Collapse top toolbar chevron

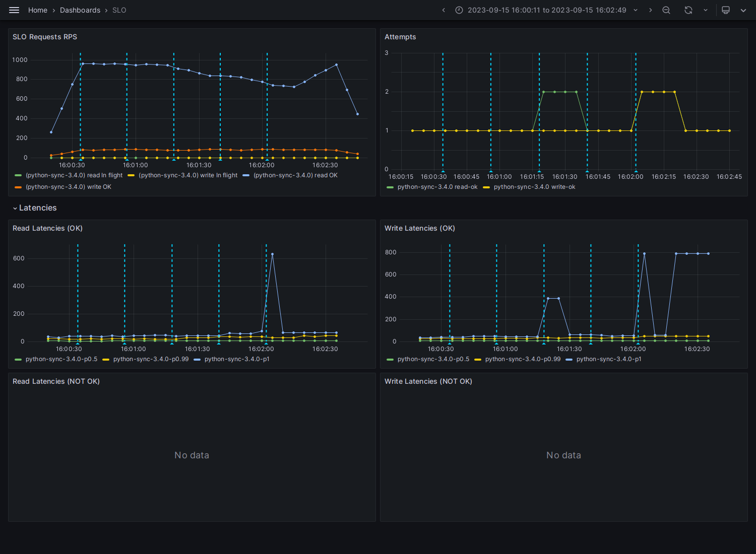743,10
